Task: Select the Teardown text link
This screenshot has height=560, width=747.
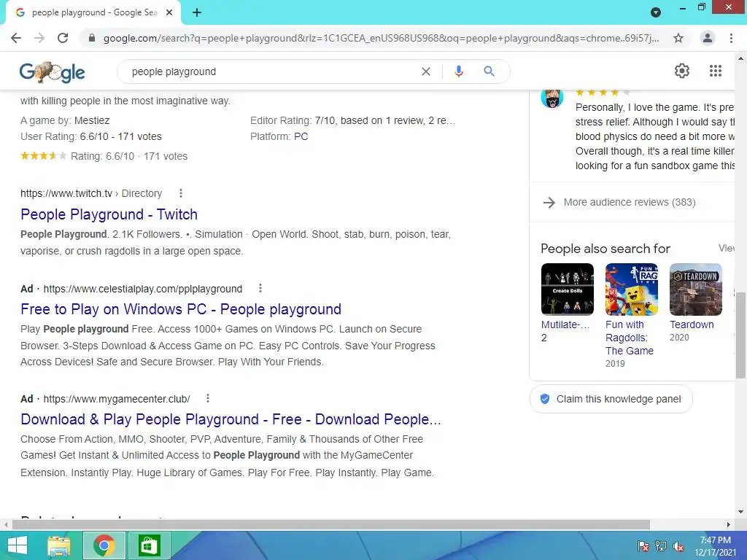Action: [x=692, y=324]
